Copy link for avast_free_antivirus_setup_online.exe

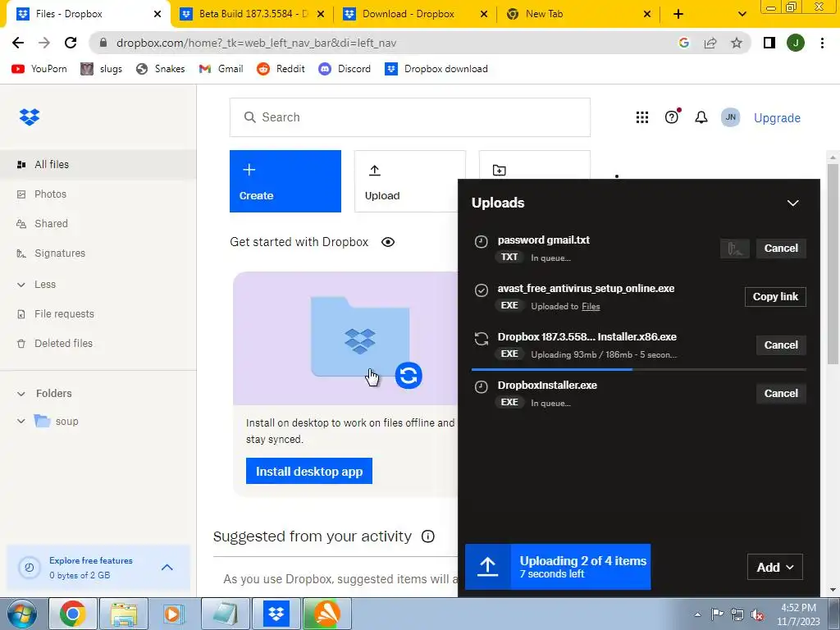tap(775, 297)
